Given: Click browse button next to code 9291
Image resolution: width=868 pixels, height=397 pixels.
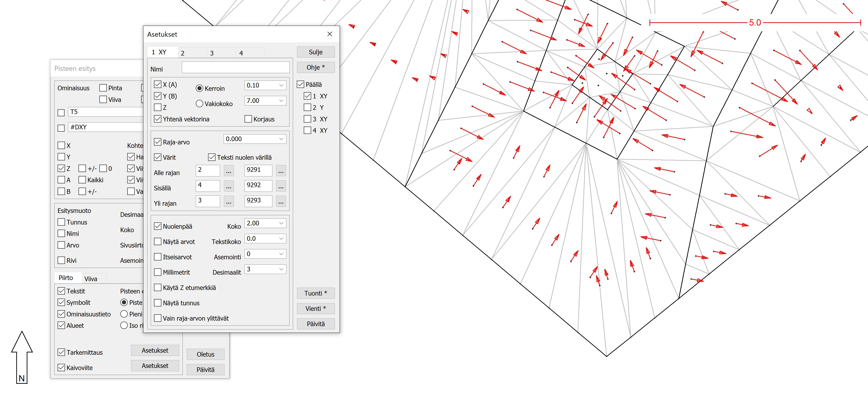Looking at the screenshot, I should click(281, 171).
